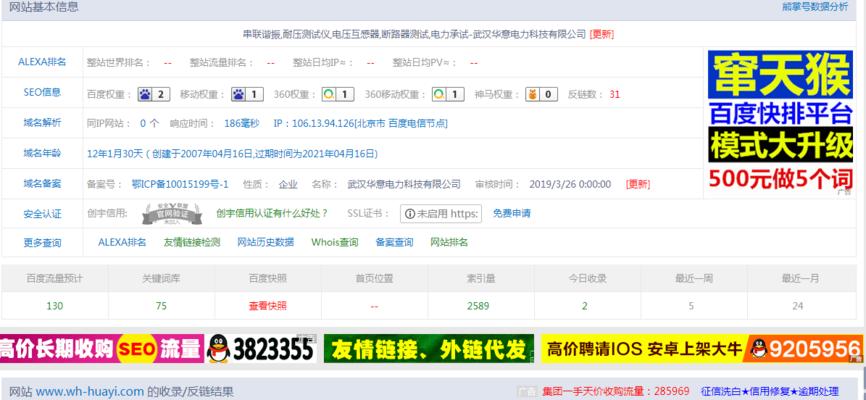Click the 集团一手天价收购流量 red ad link

(616, 392)
